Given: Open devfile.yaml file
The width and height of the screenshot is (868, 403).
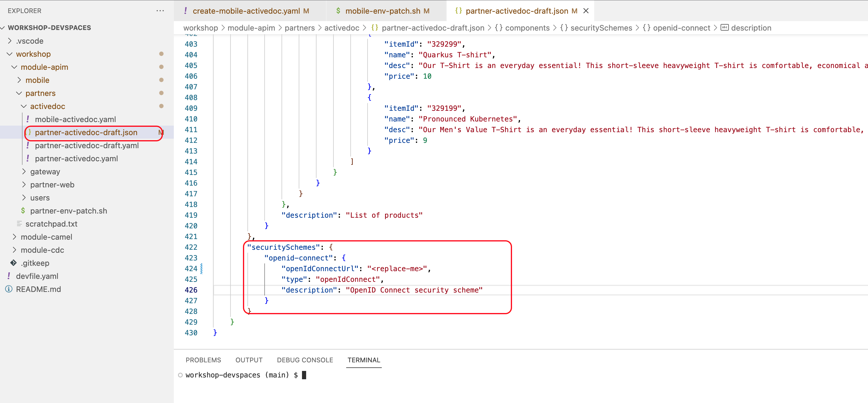Looking at the screenshot, I should point(37,276).
